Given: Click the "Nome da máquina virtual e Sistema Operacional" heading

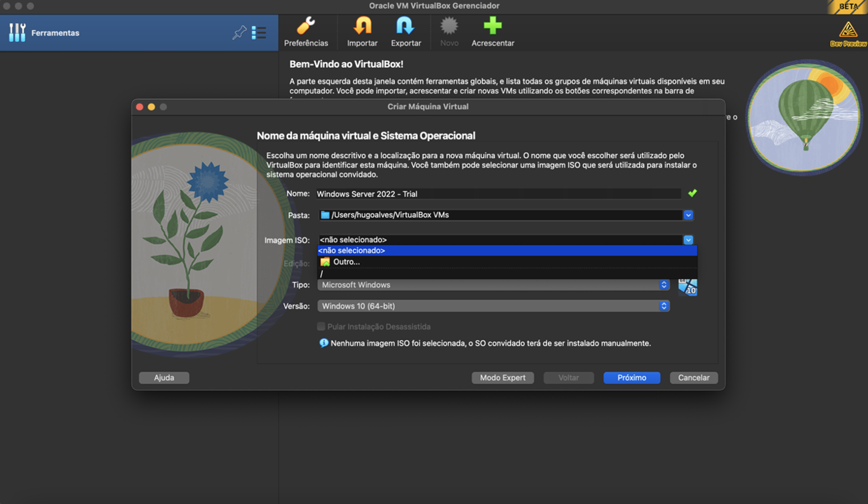Looking at the screenshot, I should [366, 136].
